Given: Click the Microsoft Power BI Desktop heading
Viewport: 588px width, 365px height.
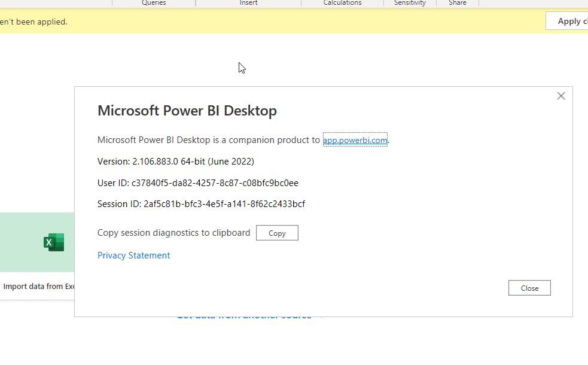Looking at the screenshot, I should (x=187, y=111).
